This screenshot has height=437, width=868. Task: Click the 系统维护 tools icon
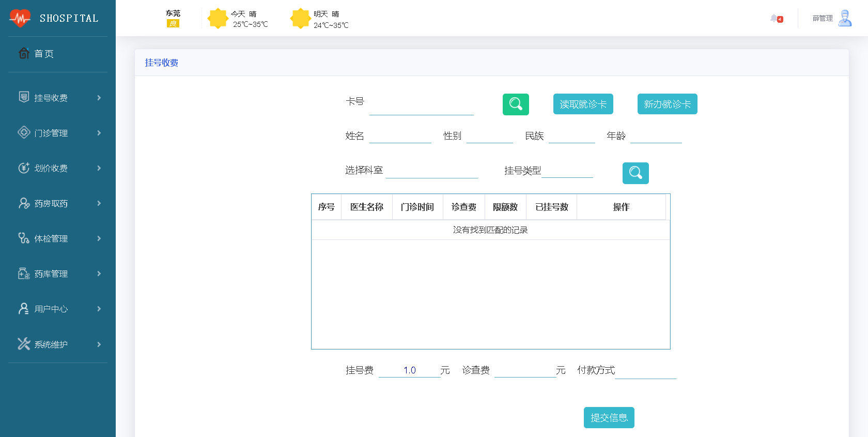[x=24, y=344]
